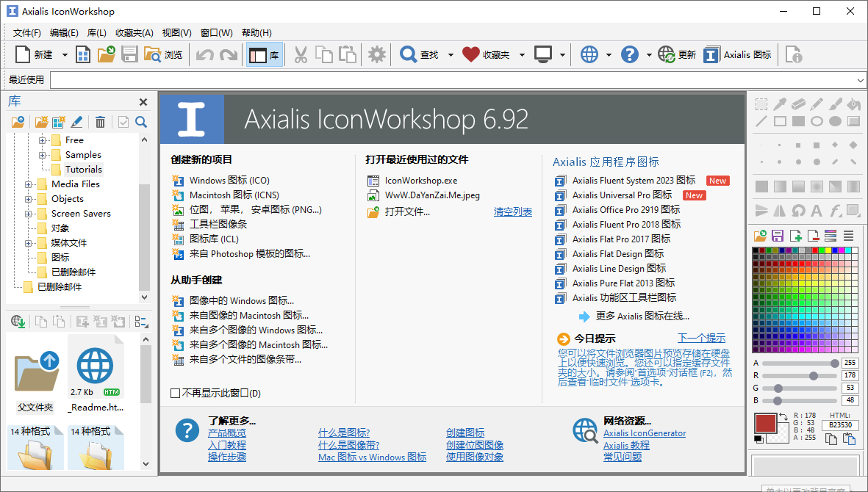Open the 新建 dropdown arrow
868x492 pixels.
click(65, 54)
